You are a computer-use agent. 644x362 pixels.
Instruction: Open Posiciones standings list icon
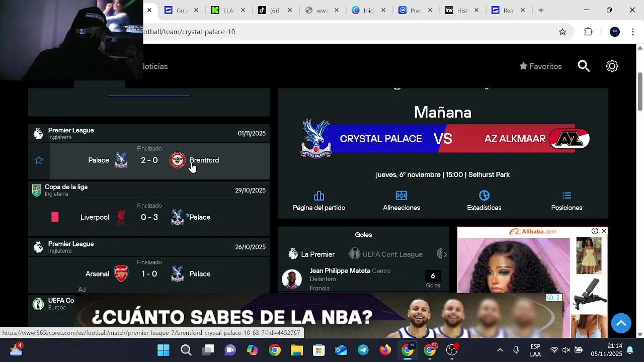(x=567, y=196)
